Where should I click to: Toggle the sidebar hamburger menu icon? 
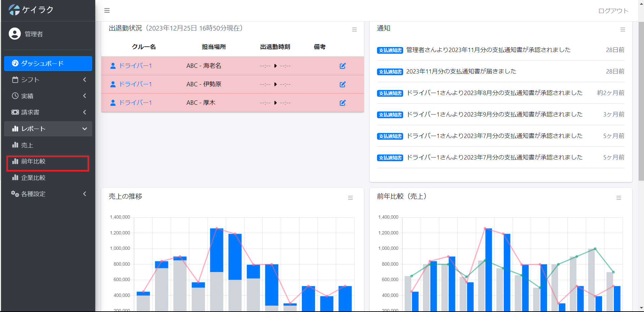[x=107, y=10]
